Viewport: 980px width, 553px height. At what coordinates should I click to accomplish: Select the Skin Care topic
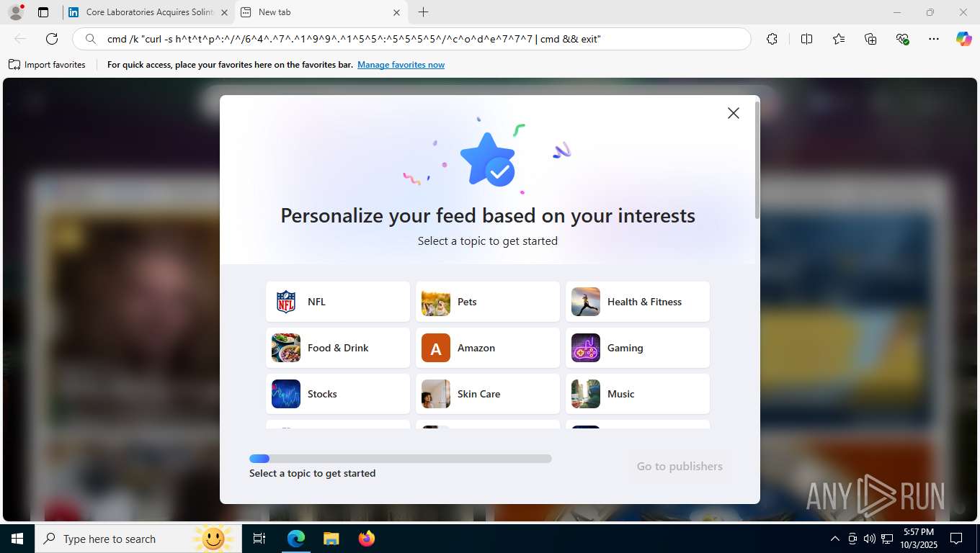click(488, 394)
